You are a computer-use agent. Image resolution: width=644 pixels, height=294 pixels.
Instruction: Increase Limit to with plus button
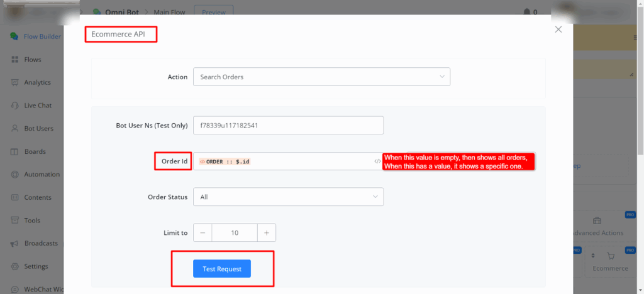point(267,232)
